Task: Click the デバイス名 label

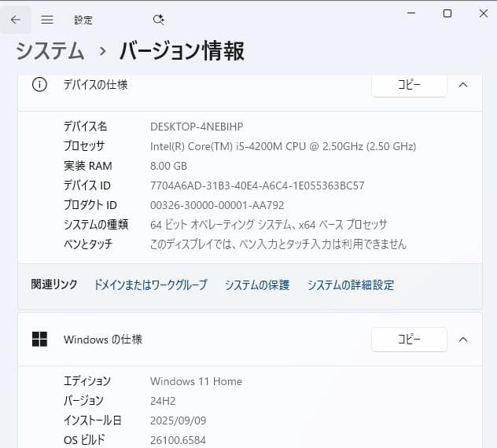Action: (x=85, y=127)
